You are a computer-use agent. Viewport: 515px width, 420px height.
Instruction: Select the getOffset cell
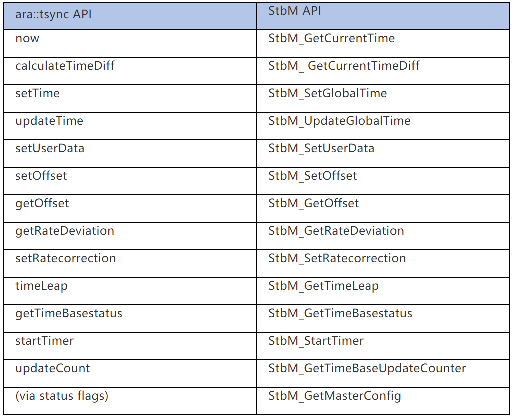click(42, 203)
